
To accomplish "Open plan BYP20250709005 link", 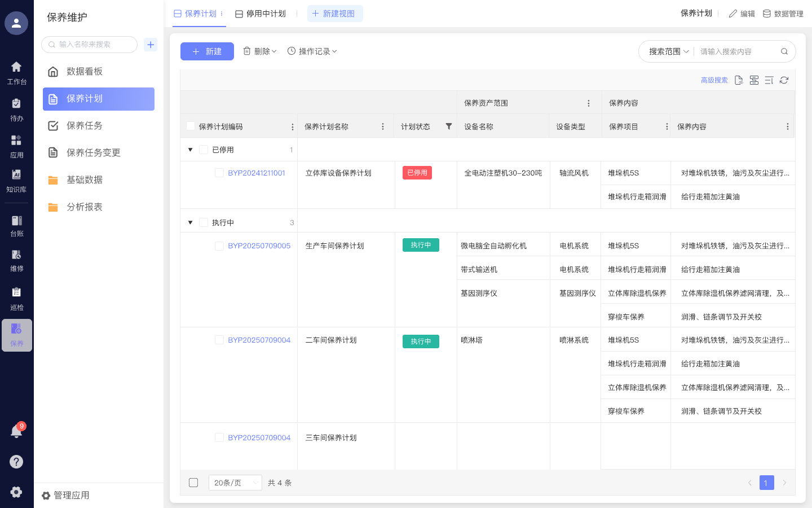I will click(x=258, y=246).
